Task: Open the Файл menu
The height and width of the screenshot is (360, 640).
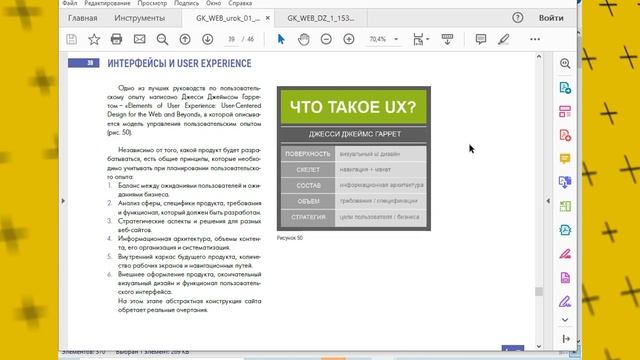Action: click(70, 3)
